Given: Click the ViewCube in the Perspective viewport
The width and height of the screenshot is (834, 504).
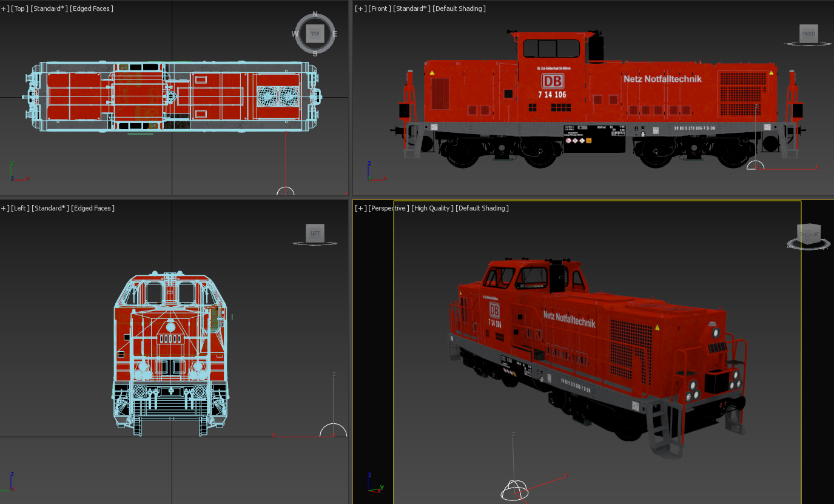Looking at the screenshot, I should tap(809, 234).
